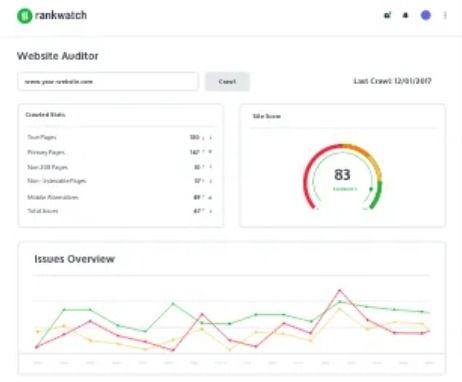Click the Primary Pages stat row label
The width and height of the screenshot is (462, 382).
(46, 152)
